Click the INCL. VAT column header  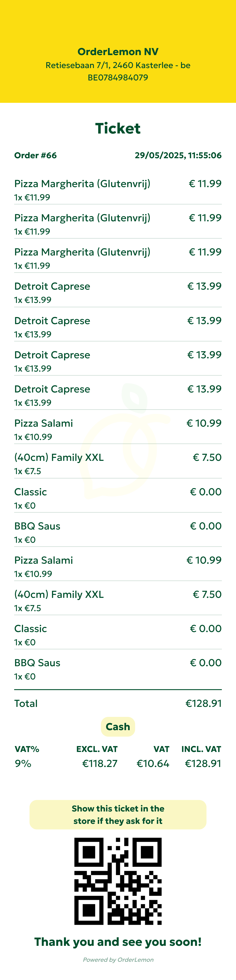[x=201, y=749]
